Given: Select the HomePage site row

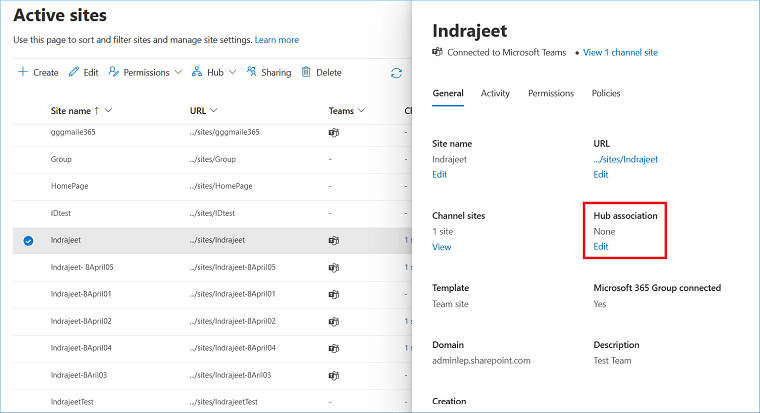Looking at the screenshot, I should click(x=212, y=186).
